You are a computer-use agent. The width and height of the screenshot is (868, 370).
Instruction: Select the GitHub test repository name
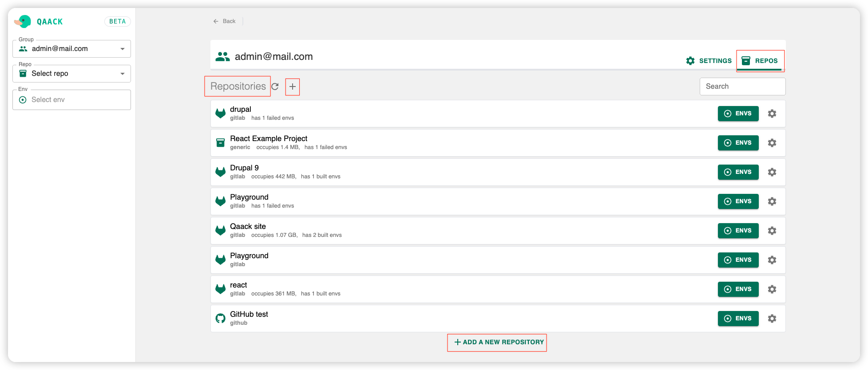click(249, 314)
